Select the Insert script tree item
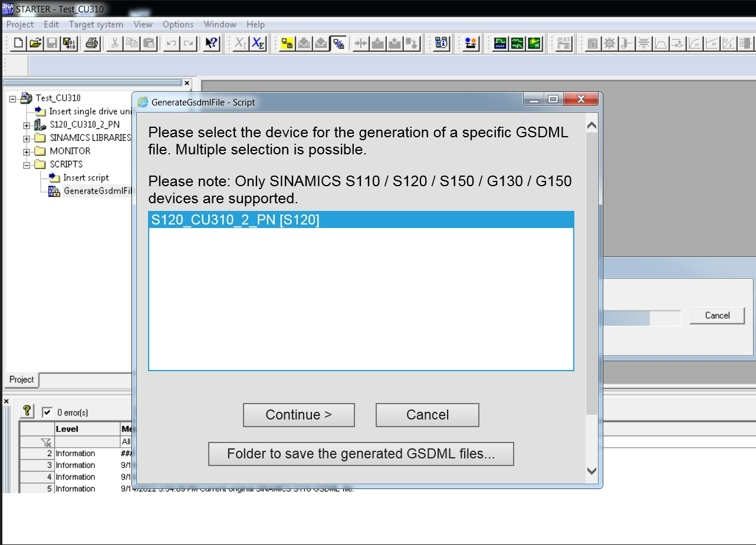 click(86, 178)
